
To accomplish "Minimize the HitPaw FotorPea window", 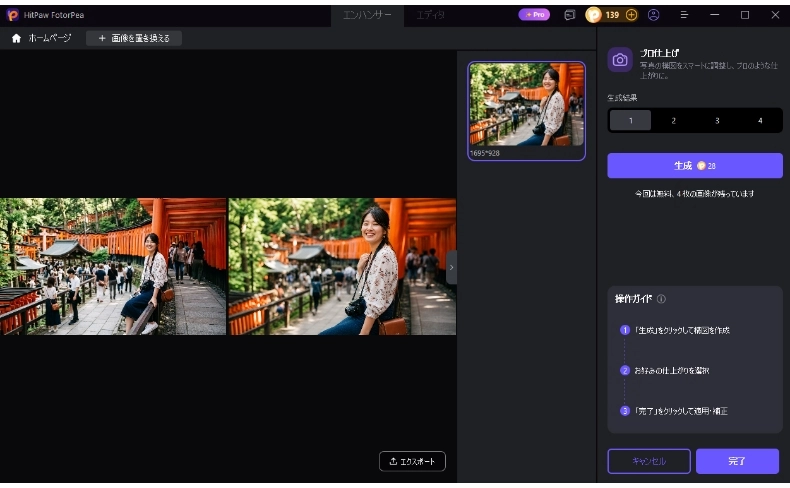I will coord(714,15).
